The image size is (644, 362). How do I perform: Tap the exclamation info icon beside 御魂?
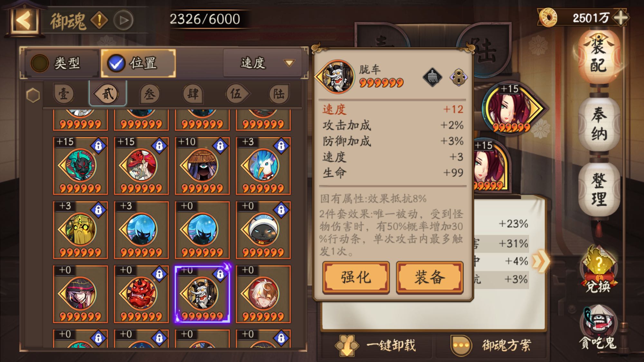tap(99, 20)
